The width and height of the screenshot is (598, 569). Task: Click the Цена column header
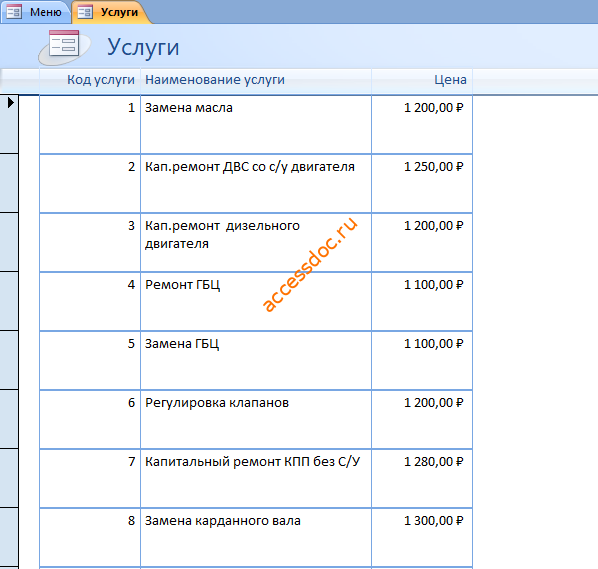pyautogui.click(x=422, y=80)
